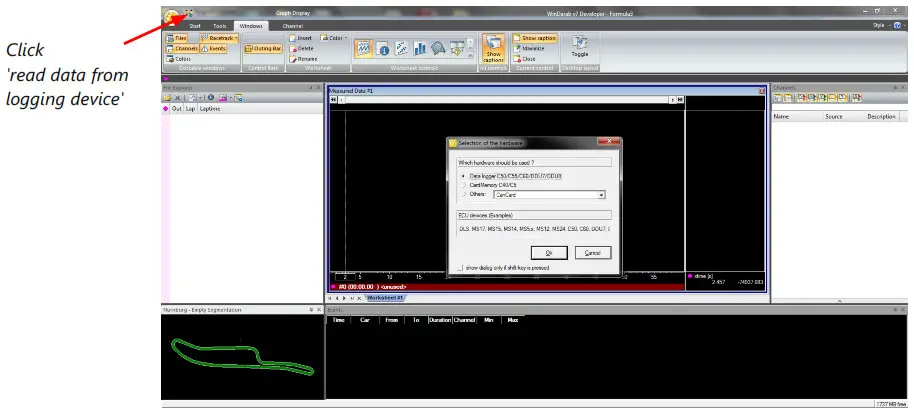Switch to the Tools ribbon tab
The width and height of the screenshot is (914, 414).
(219, 25)
